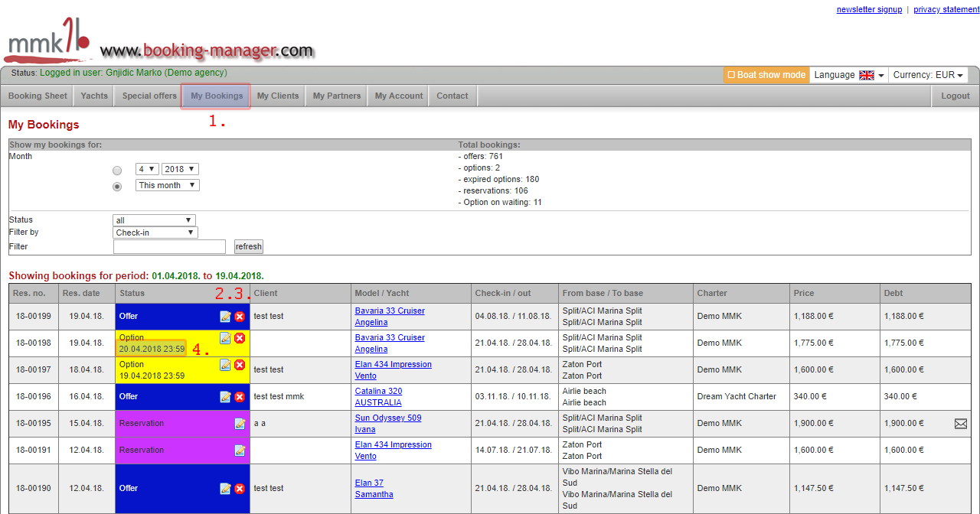This screenshot has height=514, width=980.
Task: Expand the Currency EUR dropdown
Action: pyautogui.click(x=929, y=75)
